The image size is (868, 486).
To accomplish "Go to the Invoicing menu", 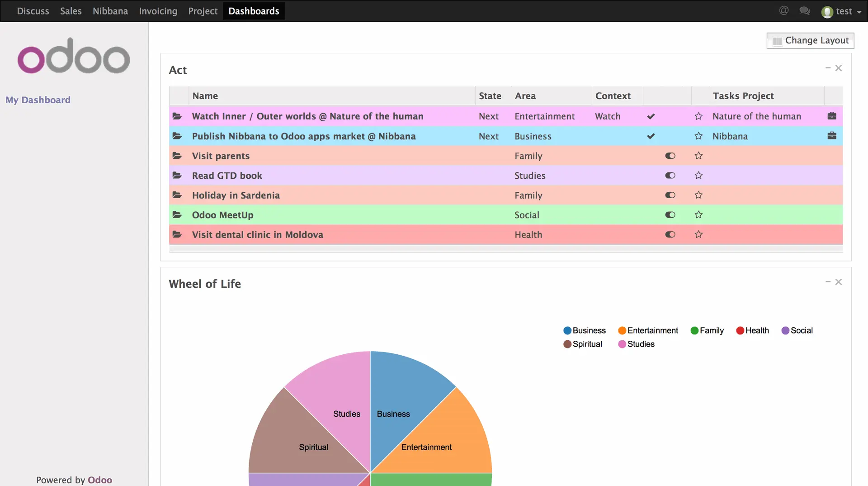I will [158, 11].
